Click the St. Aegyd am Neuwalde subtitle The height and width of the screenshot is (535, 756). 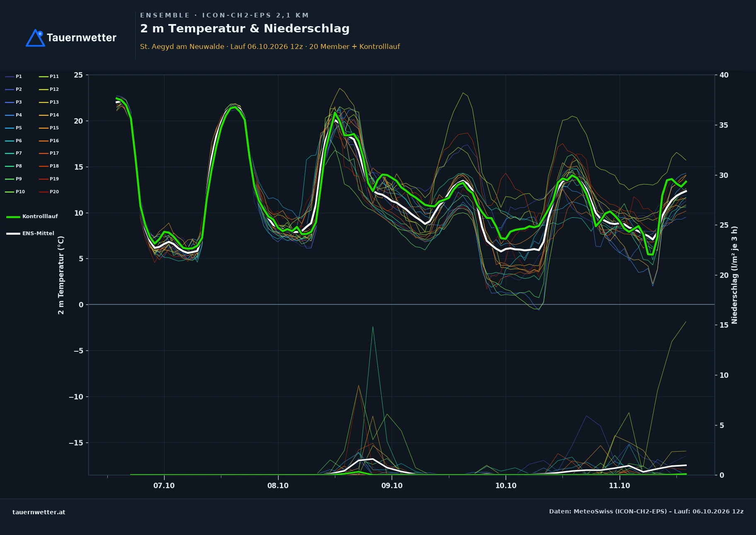coord(270,46)
